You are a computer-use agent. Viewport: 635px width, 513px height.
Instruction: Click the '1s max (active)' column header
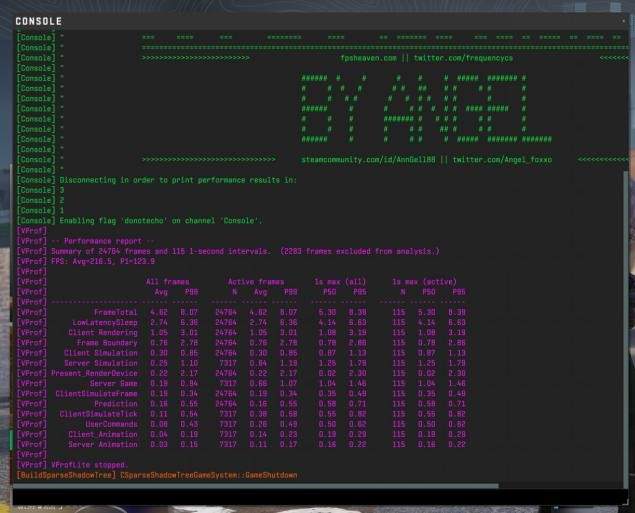point(424,282)
